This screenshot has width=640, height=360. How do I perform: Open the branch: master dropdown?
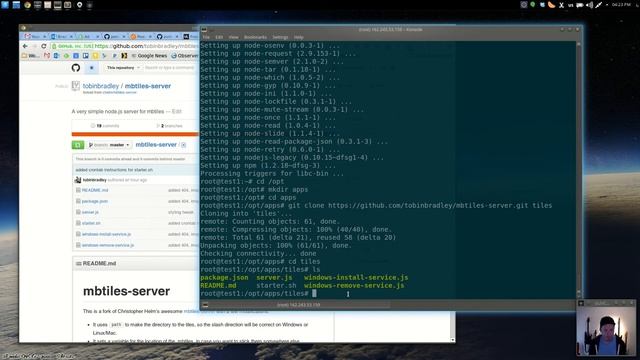[x=109, y=145]
